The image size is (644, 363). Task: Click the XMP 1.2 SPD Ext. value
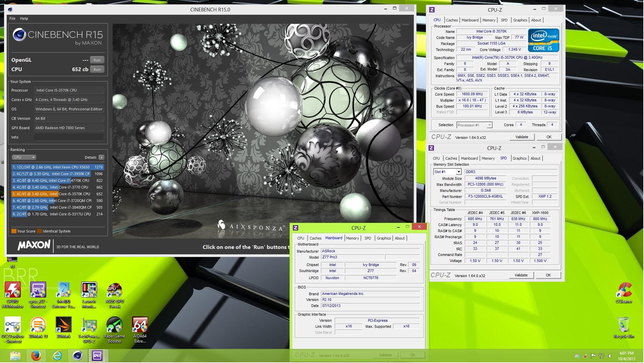click(545, 197)
